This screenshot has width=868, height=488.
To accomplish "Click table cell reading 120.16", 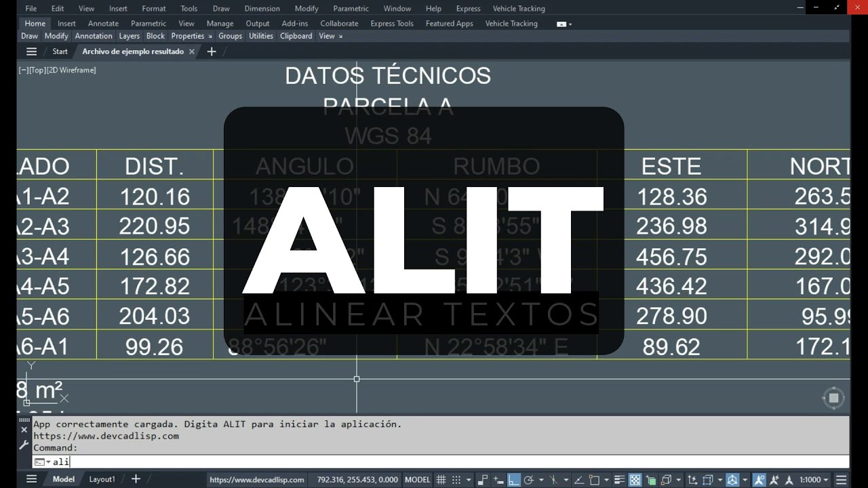I will pyautogui.click(x=155, y=197).
